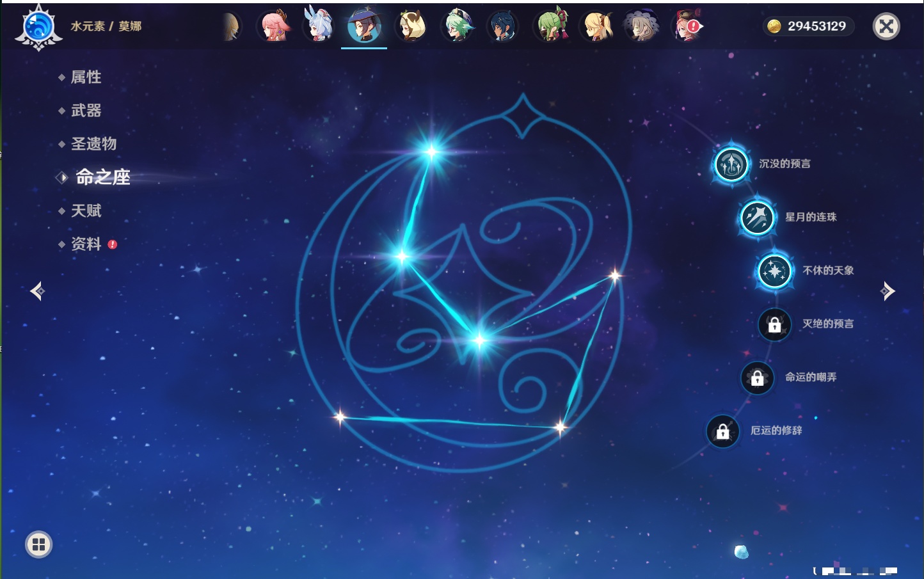Go to the 天赋 talents tab
The width and height of the screenshot is (924, 579).
pos(86,210)
